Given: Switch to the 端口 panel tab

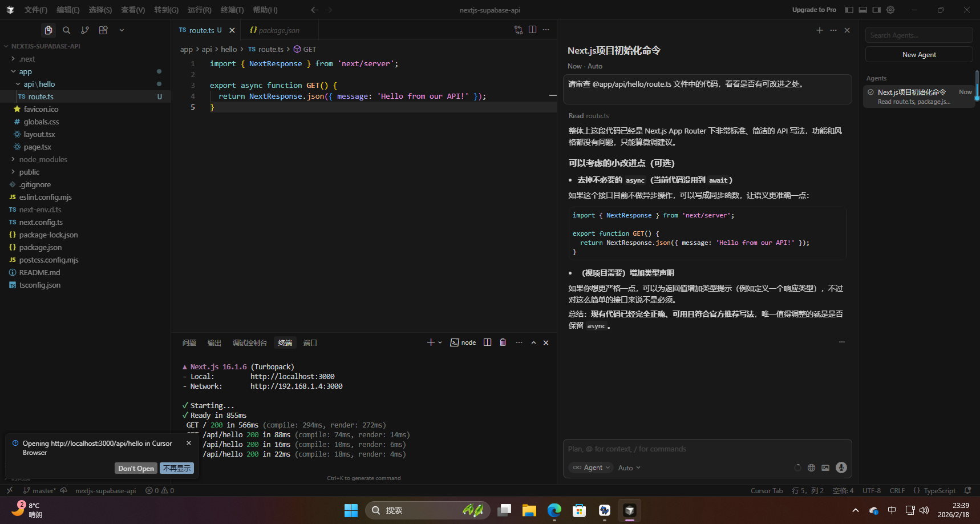Looking at the screenshot, I should point(310,342).
